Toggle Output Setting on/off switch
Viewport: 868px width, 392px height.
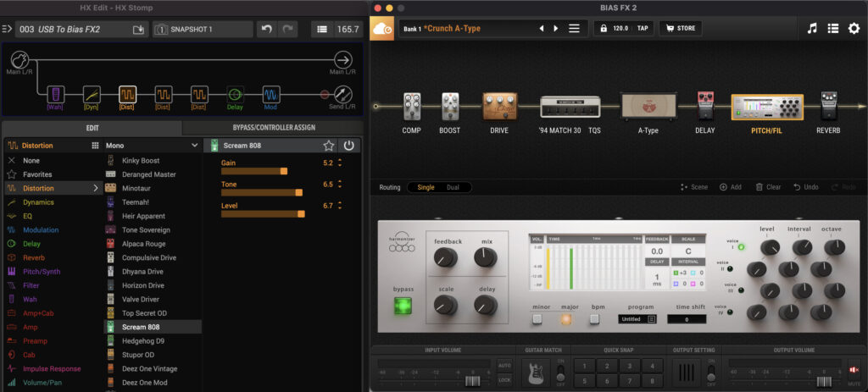(711, 373)
